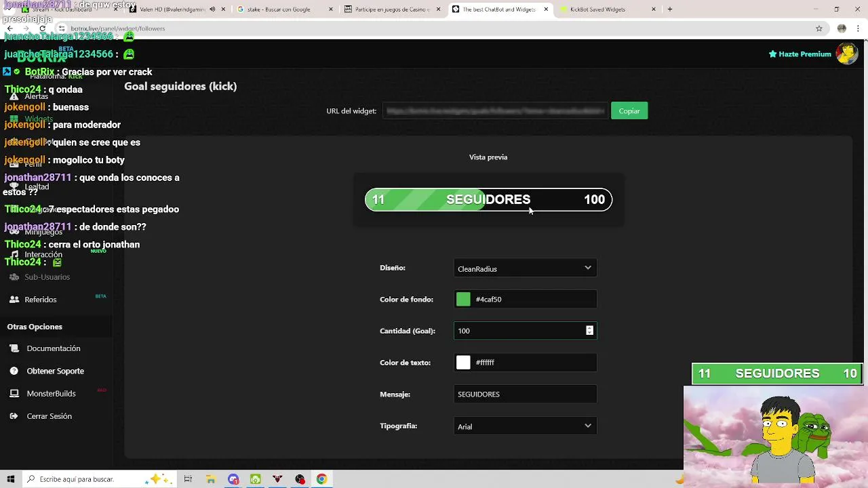Click the browser profile icon in toolbar
This screenshot has width=868, height=488.
pyautogui.click(x=842, y=28)
